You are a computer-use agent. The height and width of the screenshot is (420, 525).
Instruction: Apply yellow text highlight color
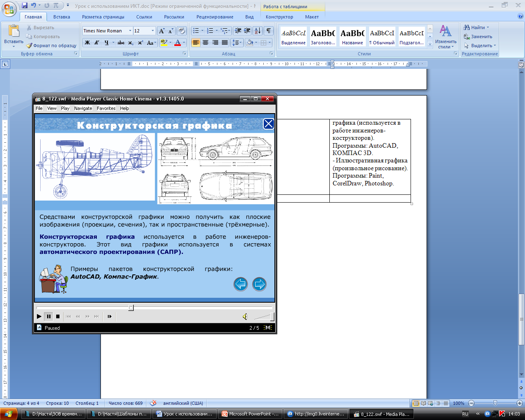pos(164,43)
